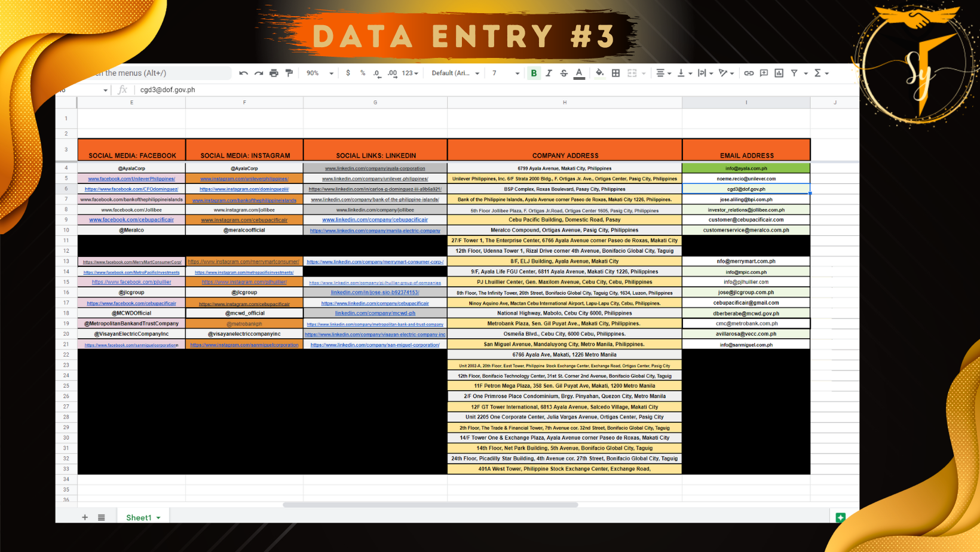
Task: Open the cell borders tool
Action: coord(615,73)
